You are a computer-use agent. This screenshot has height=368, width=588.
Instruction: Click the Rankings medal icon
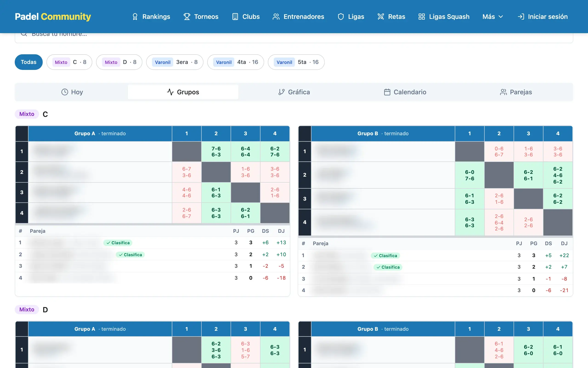(135, 17)
